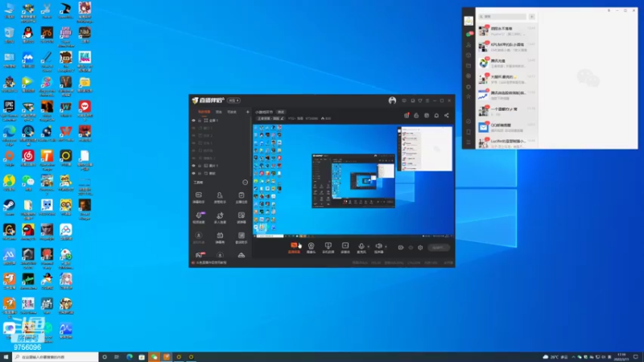
Task: Click the share icon above the preview
Action: [447, 115]
